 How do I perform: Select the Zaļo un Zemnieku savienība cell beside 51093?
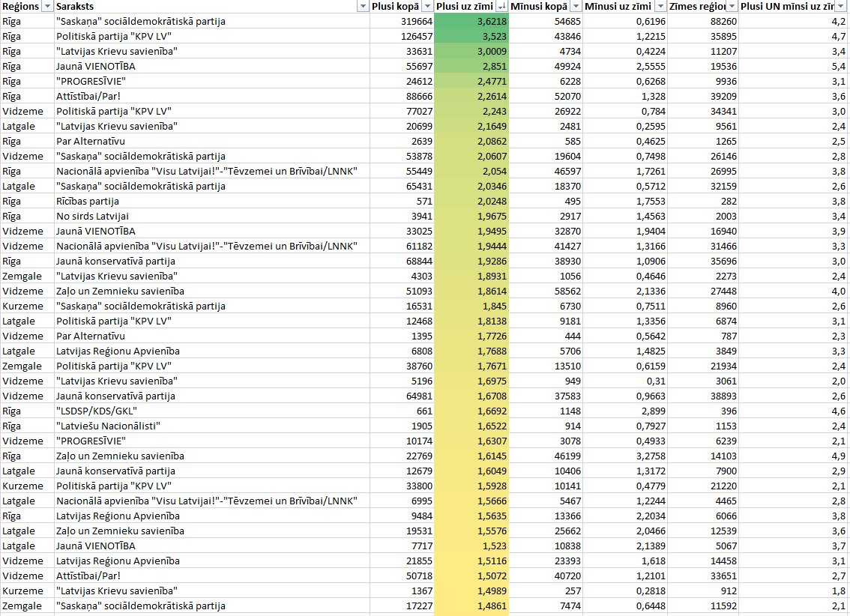point(212,291)
